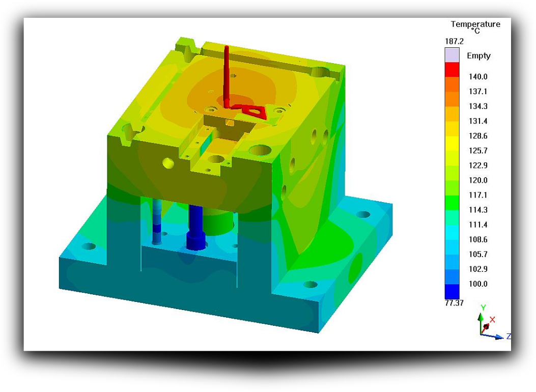The width and height of the screenshot is (536, 392).
Task: Click the Temperature legend title
Action: point(475,24)
